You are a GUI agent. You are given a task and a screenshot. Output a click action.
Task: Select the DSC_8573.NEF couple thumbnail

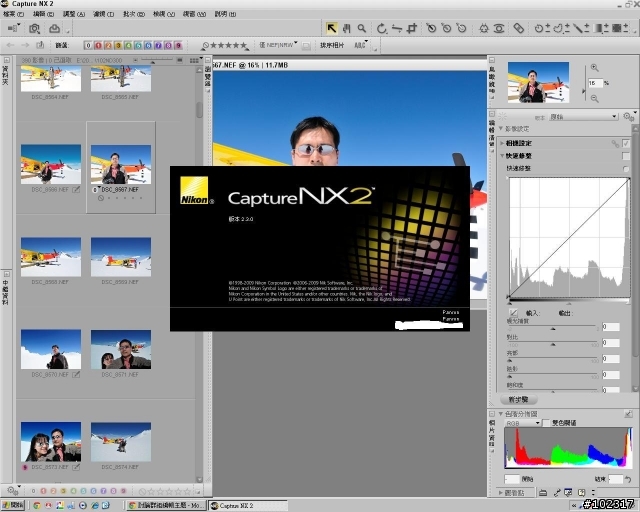click(x=51, y=442)
